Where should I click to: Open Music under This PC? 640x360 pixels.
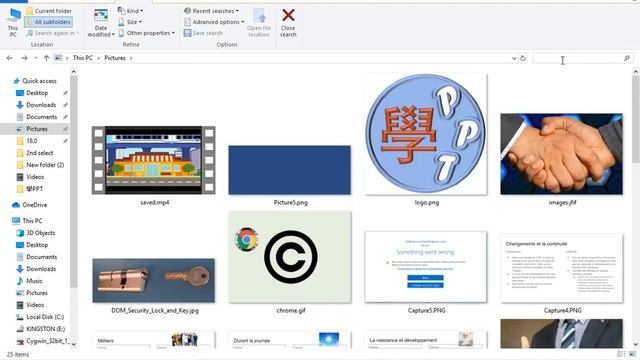[x=34, y=281]
